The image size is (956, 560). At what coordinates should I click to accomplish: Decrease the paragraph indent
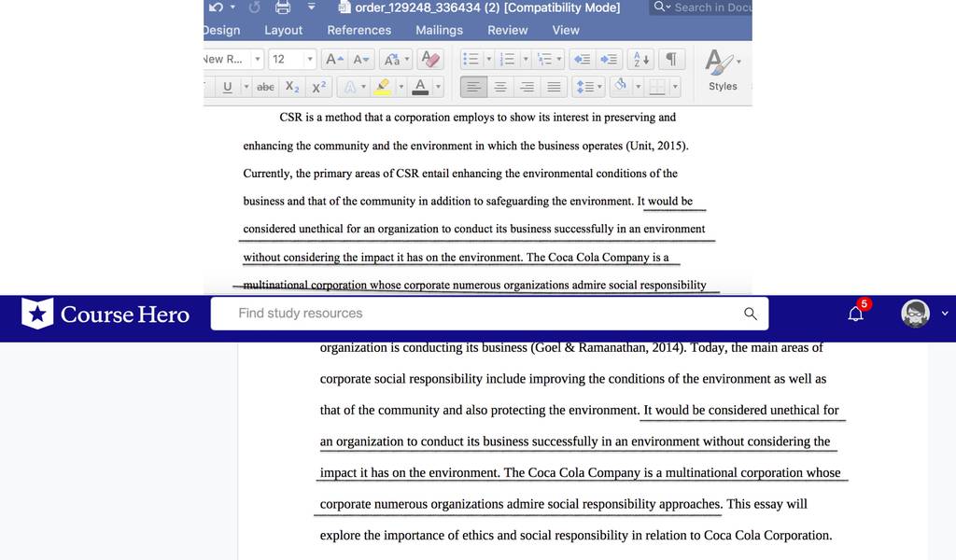[x=583, y=59]
